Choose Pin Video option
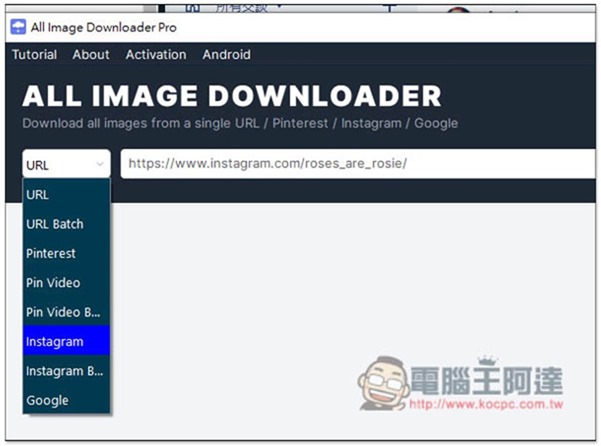 click(x=66, y=283)
